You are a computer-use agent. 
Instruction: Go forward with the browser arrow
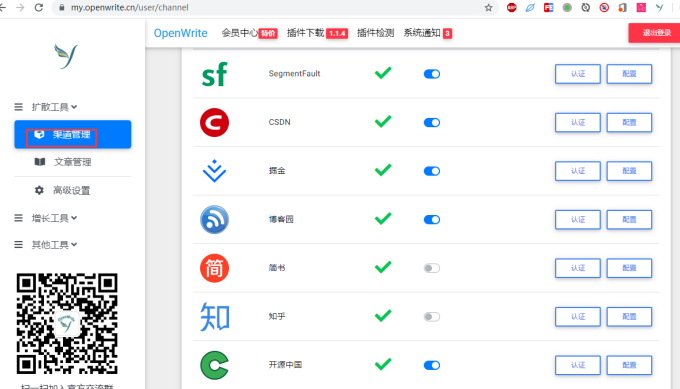pos(20,7)
